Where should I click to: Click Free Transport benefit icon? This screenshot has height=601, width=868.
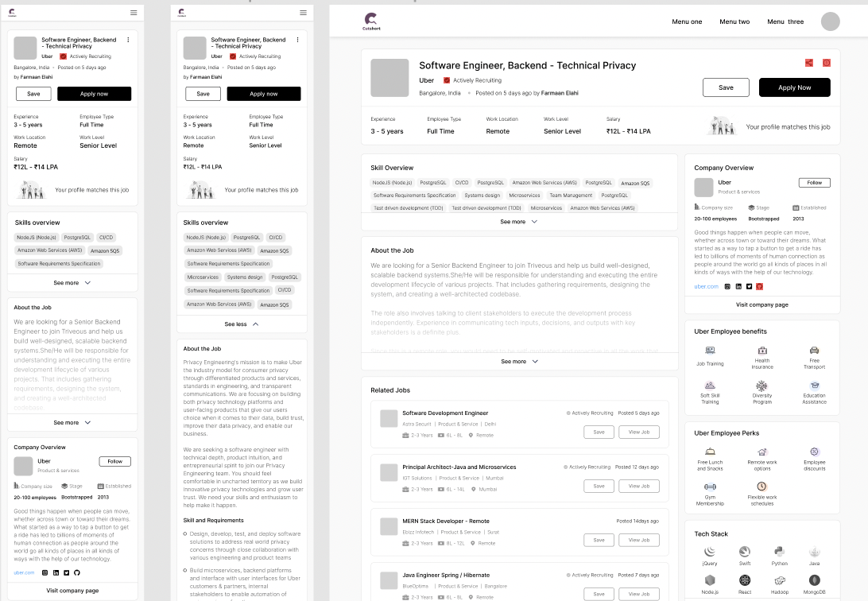814,351
